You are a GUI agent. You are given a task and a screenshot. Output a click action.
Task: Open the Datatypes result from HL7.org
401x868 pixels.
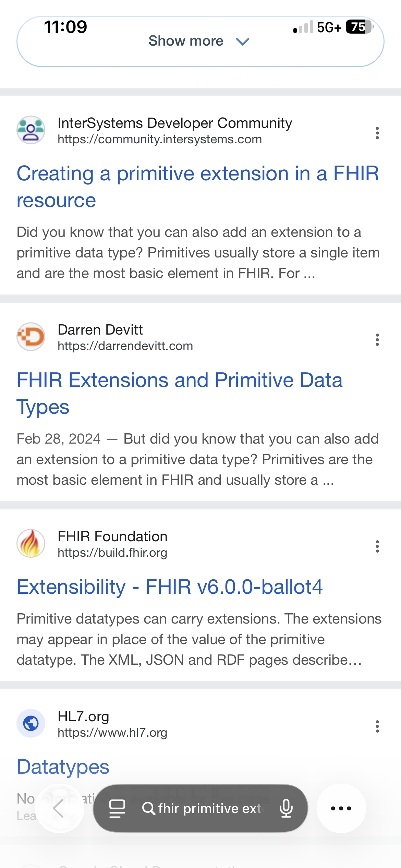pyautogui.click(x=63, y=767)
